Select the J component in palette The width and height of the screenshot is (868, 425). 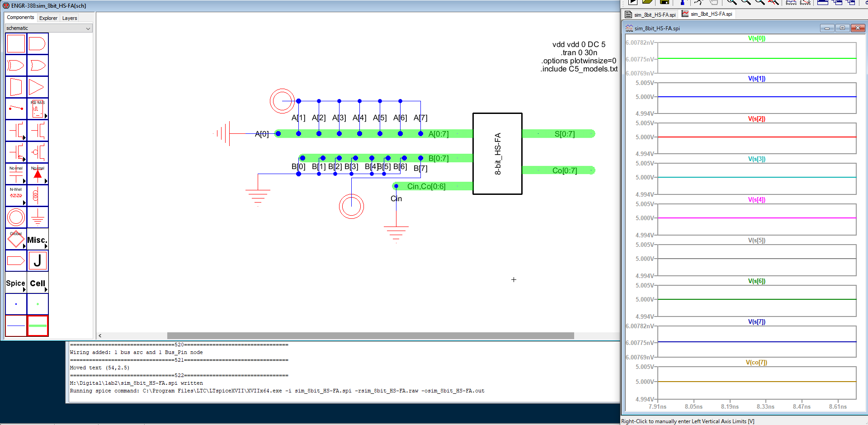click(38, 261)
